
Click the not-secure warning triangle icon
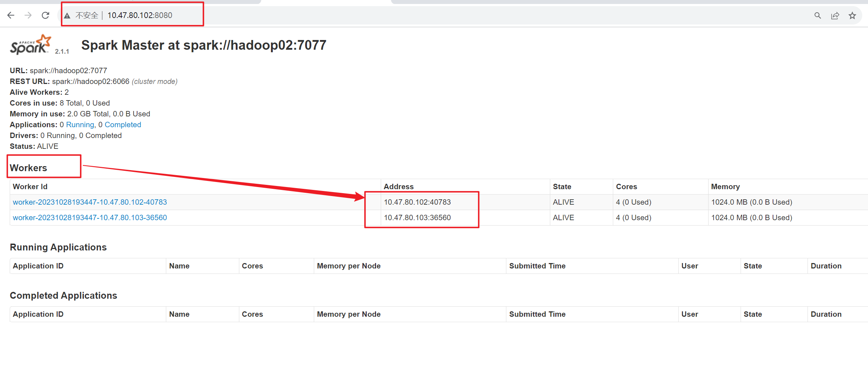click(67, 15)
